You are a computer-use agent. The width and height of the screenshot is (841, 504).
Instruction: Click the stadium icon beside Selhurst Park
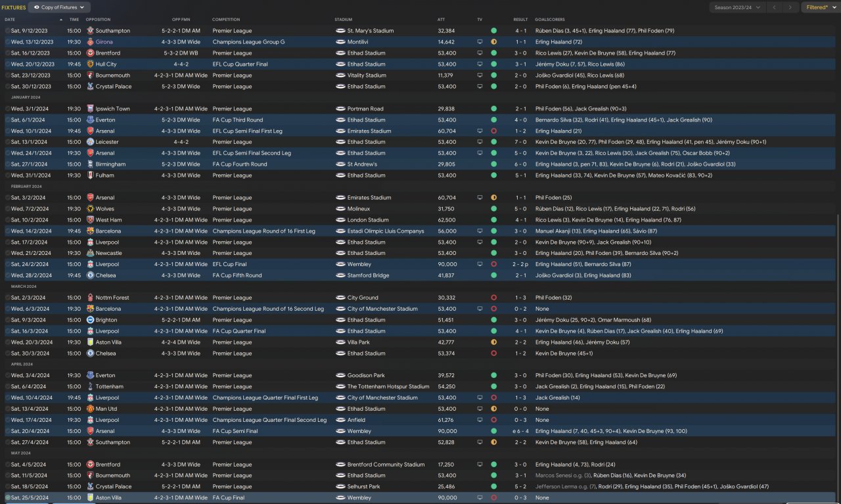pyautogui.click(x=340, y=487)
